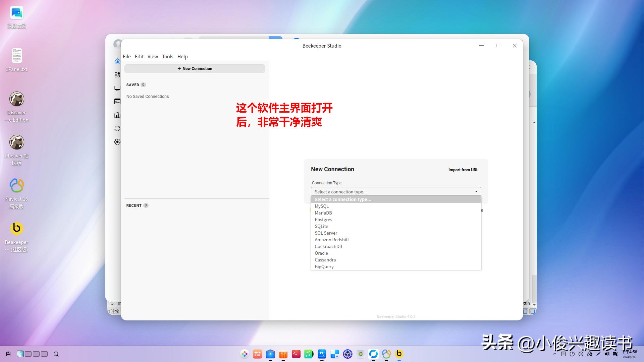Choose MySQL from connection type list
This screenshot has height=362, width=644.
coord(396,206)
